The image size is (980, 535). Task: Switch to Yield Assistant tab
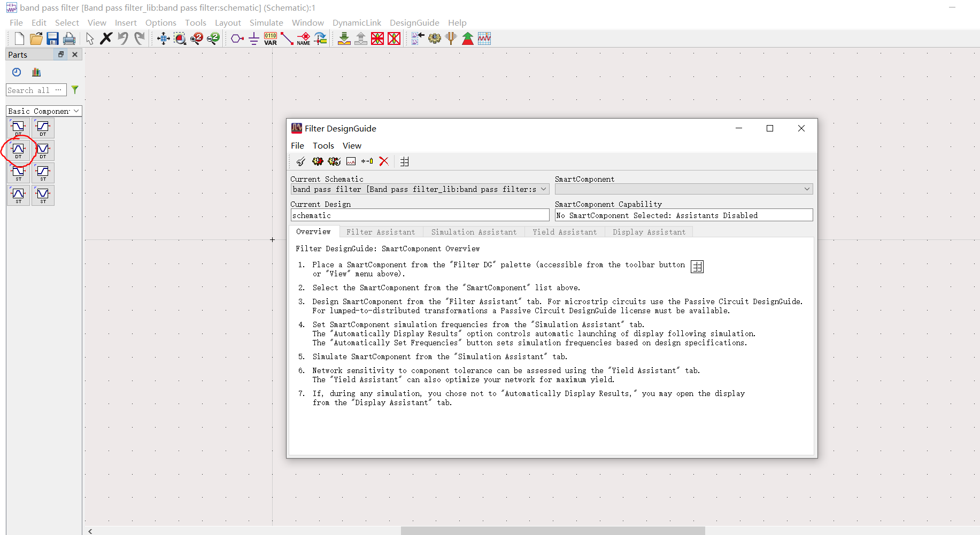pos(565,232)
